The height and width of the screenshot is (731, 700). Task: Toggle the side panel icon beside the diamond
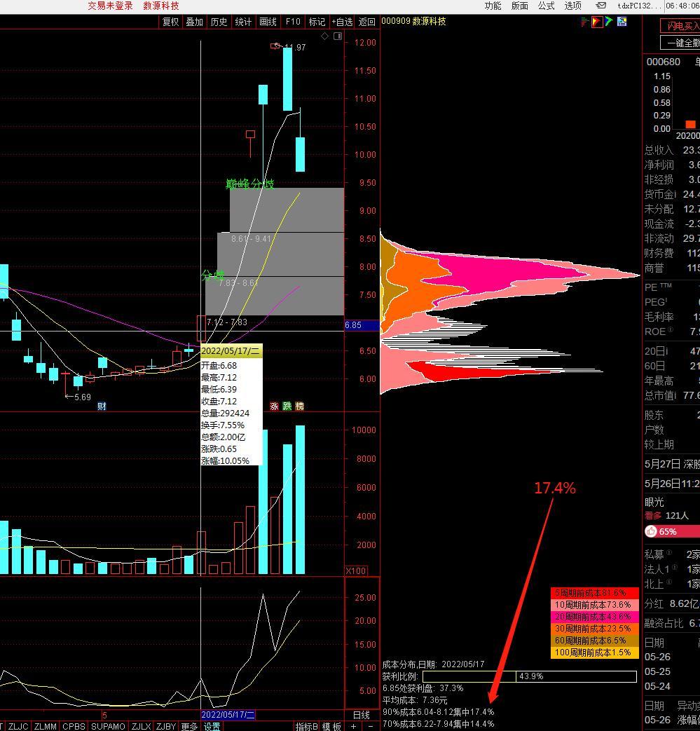[x=338, y=36]
